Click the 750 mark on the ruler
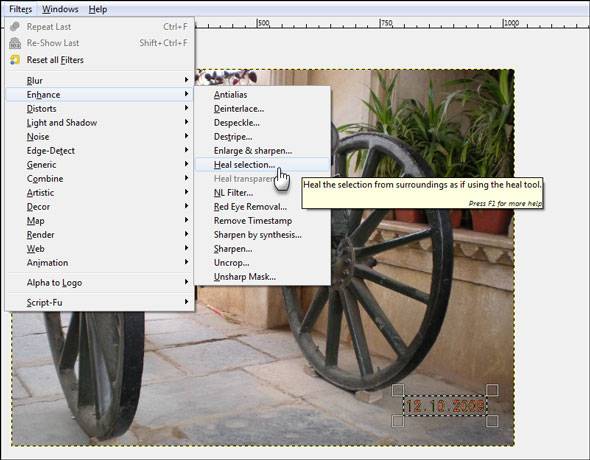 pyautogui.click(x=386, y=23)
